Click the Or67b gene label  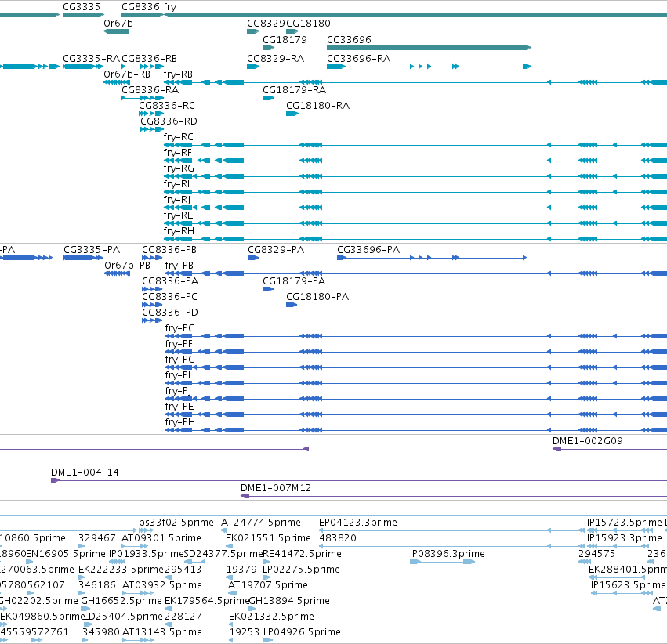[x=118, y=24]
